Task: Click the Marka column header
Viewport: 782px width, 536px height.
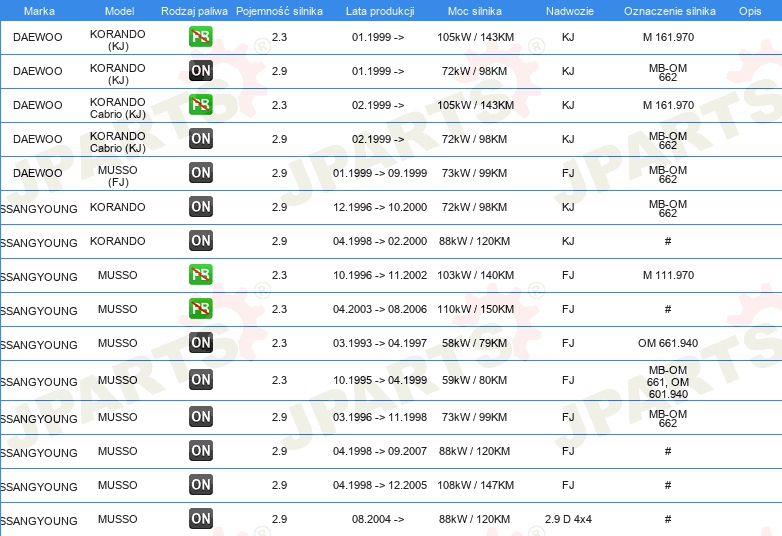Action: point(39,11)
